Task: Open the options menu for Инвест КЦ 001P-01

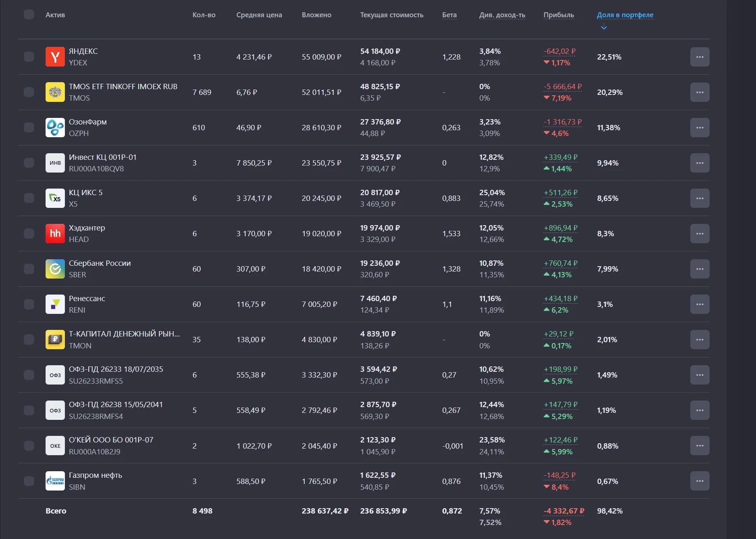Action: [x=700, y=163]
